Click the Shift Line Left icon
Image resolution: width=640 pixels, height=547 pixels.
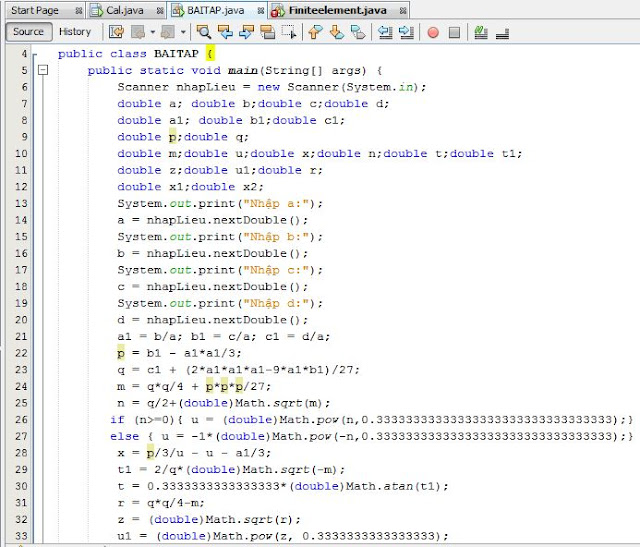click(385, 32)
